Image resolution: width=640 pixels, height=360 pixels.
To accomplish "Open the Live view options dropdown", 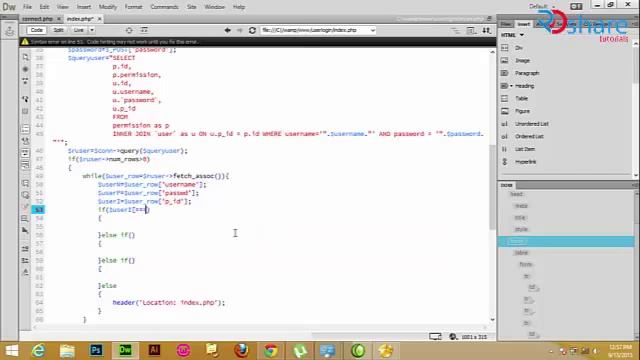I will 92,30.
